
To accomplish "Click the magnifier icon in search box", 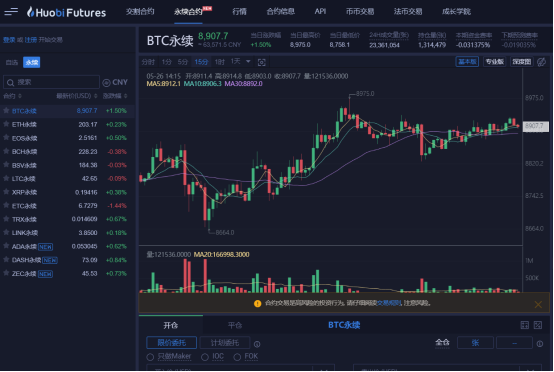I will (10, 83).
